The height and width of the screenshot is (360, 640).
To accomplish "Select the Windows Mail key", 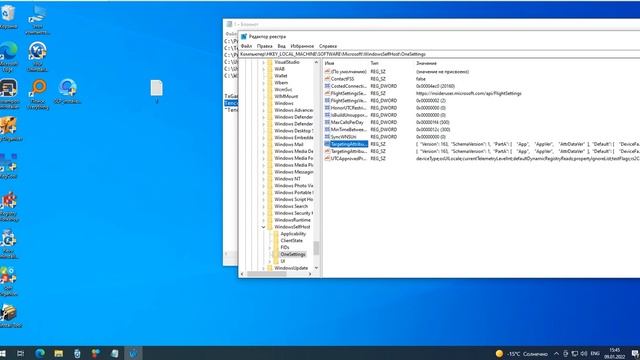I will click(x=289, y=144).
